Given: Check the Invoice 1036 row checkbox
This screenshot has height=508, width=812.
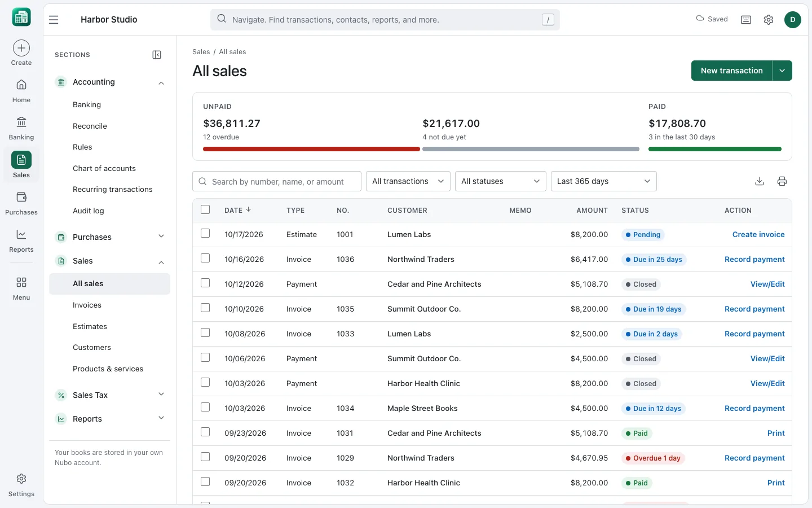Looking at the screenshot, I should coord(205,258).
